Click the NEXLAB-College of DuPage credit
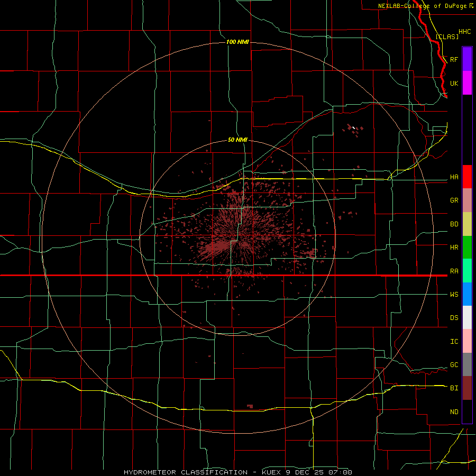Screen dimensions: 476x476 [x=422, y=6]
